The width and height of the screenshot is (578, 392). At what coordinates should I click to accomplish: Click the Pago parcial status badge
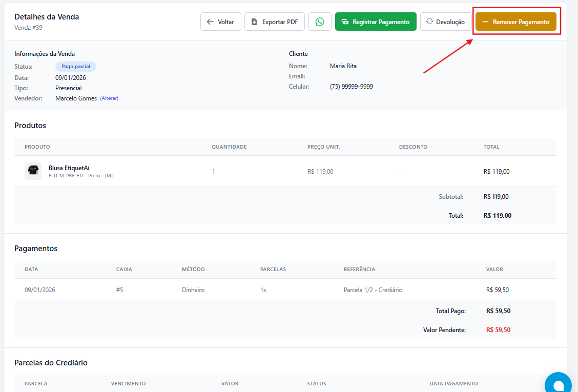click(75, 67)
